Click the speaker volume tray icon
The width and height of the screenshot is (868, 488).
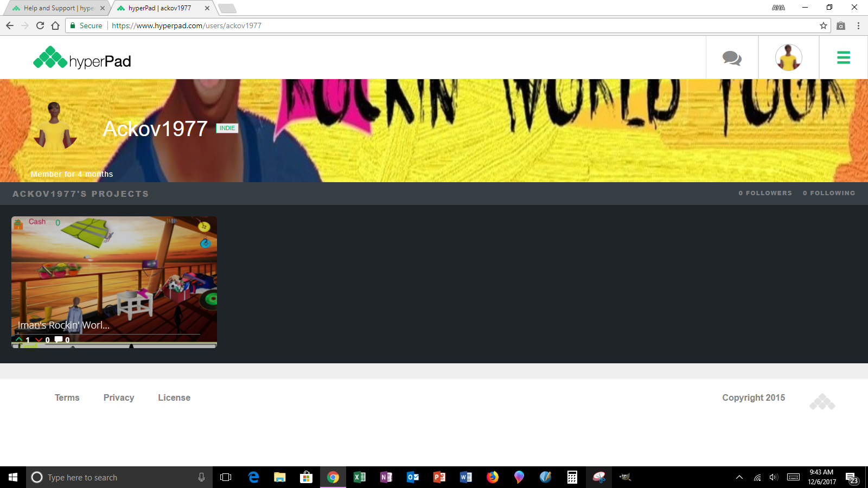[773, 477]
